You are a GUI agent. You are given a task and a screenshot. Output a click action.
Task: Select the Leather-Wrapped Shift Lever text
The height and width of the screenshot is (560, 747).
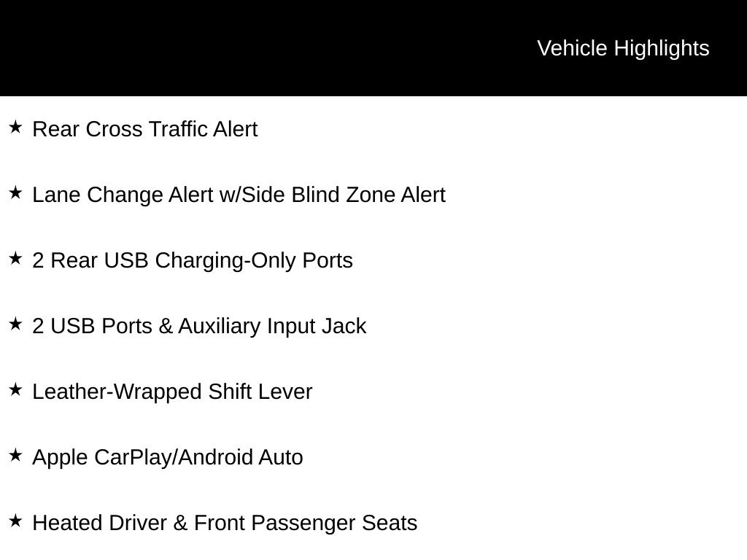tap(172, 392)
